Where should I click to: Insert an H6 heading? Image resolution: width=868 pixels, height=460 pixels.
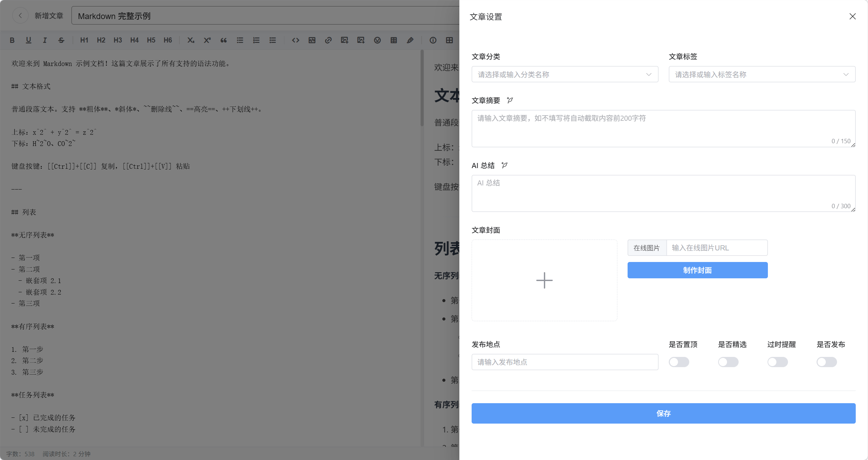[168, 40]
